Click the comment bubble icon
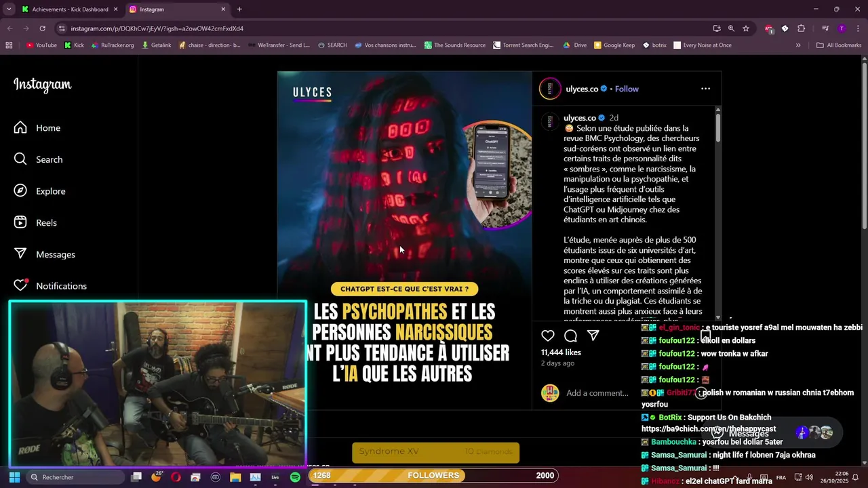Screen dimensions: 868x488 570,335
